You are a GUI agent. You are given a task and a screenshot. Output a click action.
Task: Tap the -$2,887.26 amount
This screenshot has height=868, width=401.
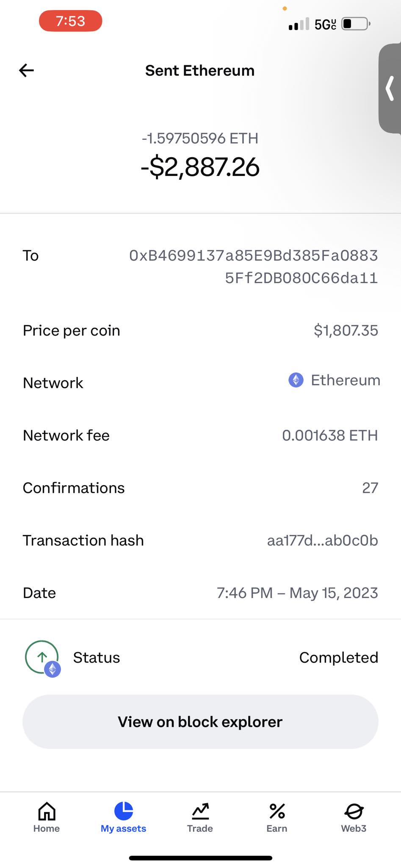click(200, 167)
